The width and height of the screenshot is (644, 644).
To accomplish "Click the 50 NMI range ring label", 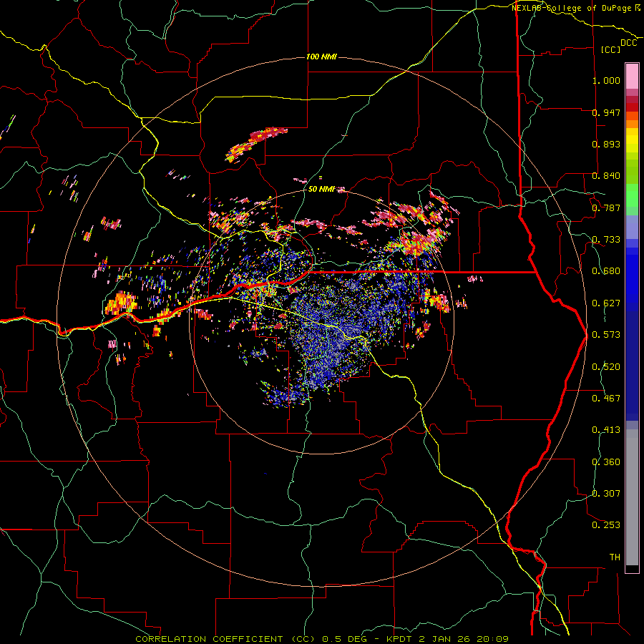I will pos(321,190).
